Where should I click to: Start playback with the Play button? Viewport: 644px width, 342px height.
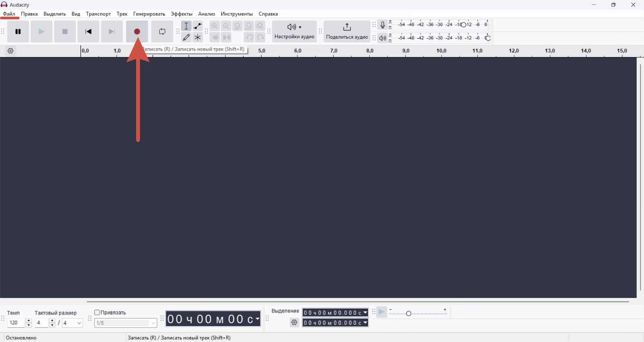coord(41,32)
